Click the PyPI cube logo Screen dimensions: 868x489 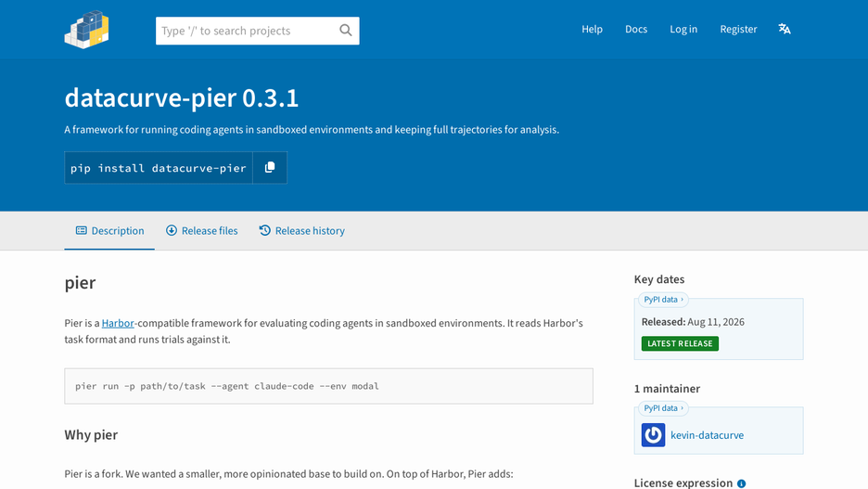[x=87, y=30]
